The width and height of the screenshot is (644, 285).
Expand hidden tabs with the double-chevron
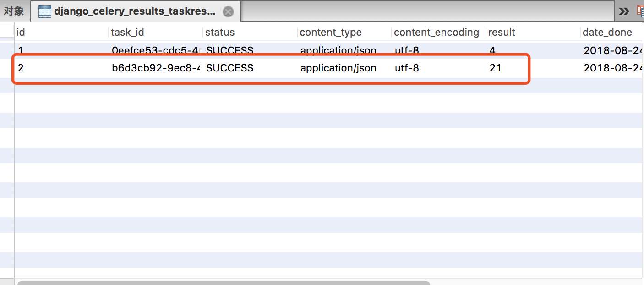coord(624,11)
